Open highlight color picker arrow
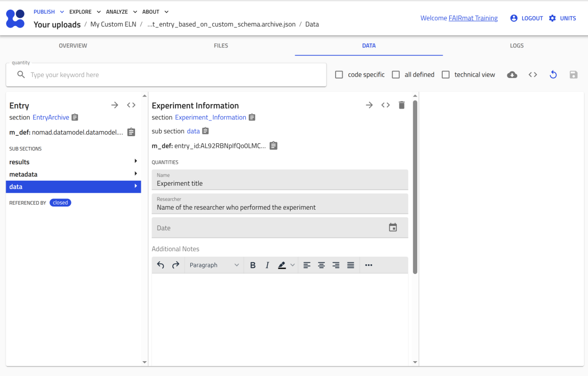The image size is (588, 376). pos(293,265)
